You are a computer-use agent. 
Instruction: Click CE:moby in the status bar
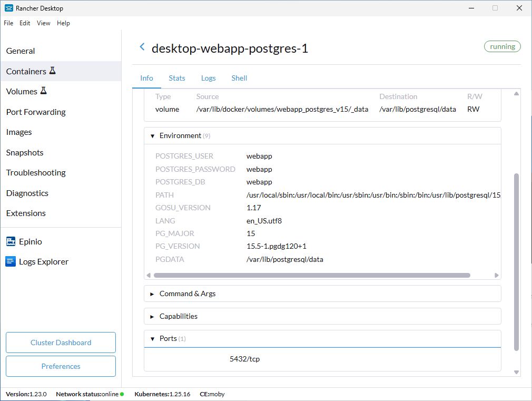click(212, 394)
